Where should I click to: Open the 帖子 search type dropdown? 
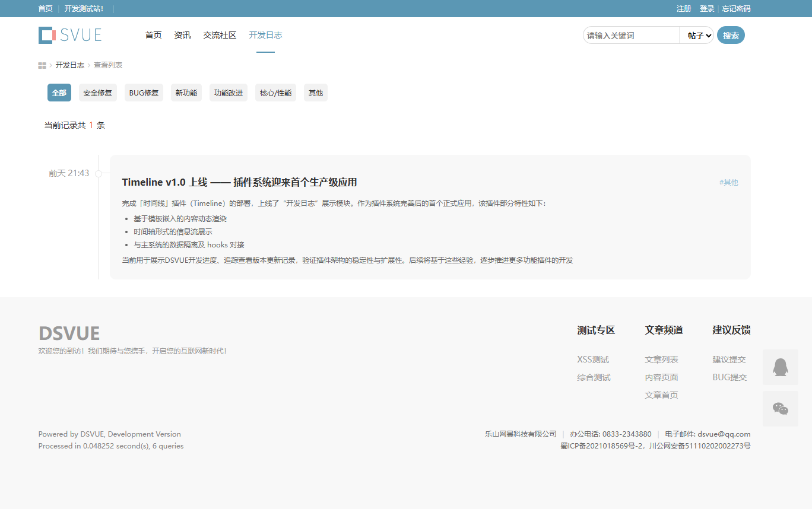pyautogui.click(x=697, y=36)
